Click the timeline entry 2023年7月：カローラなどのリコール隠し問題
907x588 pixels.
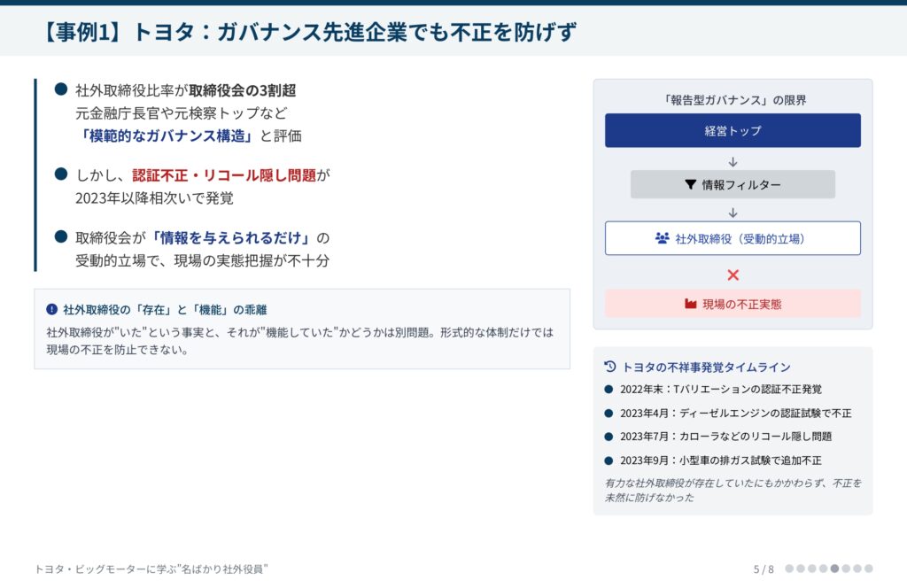coord(726,437)
